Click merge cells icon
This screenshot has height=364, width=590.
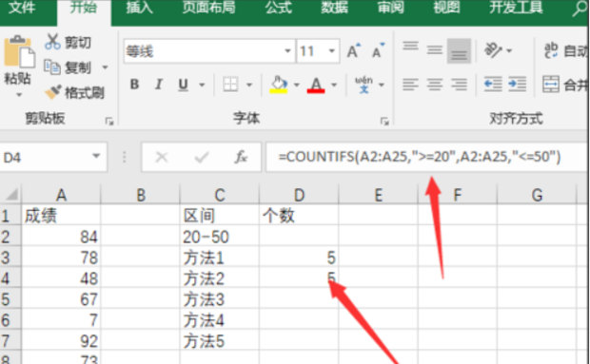(x=550, y=85)
